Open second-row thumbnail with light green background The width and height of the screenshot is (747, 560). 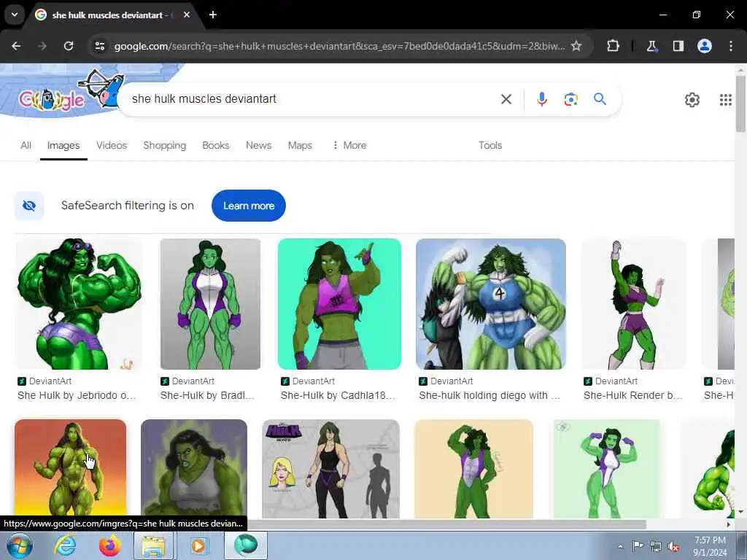point(606,469)
